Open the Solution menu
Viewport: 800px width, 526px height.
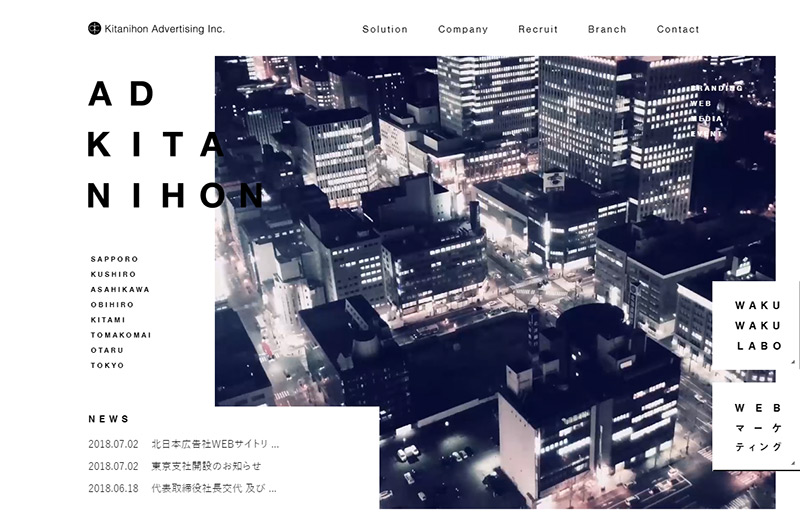(385, 30)
